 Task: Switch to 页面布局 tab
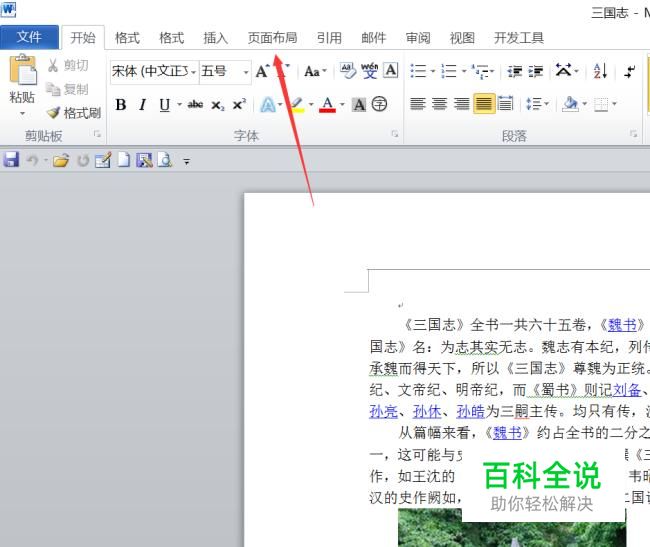coord(272,38)
